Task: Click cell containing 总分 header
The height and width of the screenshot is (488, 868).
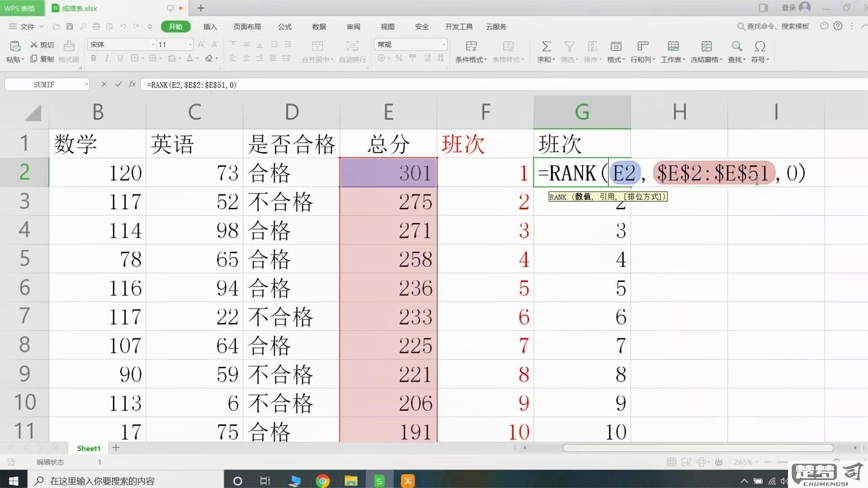Action: pyautogui.click(x=388, y=144)
